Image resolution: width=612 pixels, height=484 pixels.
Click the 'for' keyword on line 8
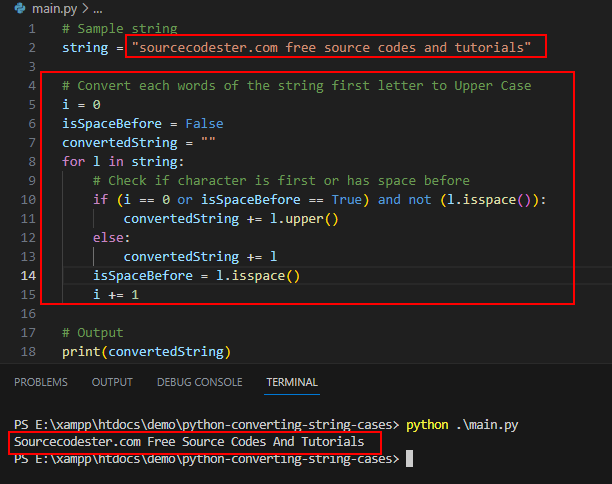[73, 162]
